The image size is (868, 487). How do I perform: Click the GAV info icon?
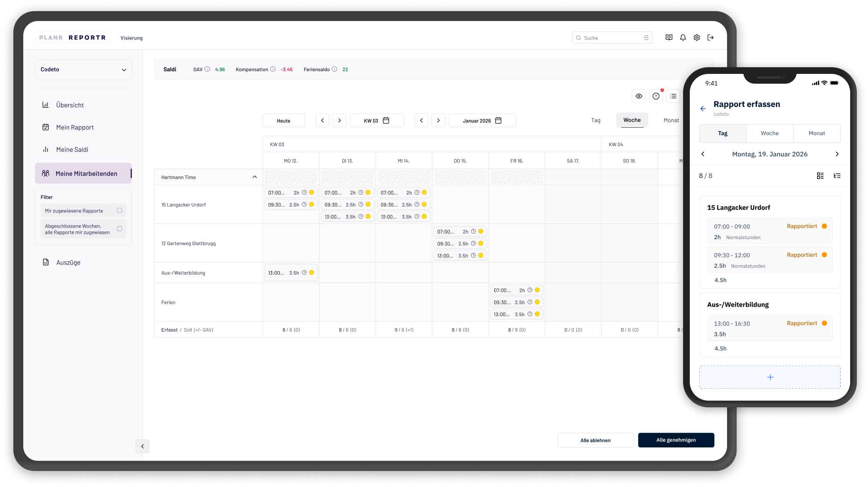pyautogui.click(x=207, y=69)
